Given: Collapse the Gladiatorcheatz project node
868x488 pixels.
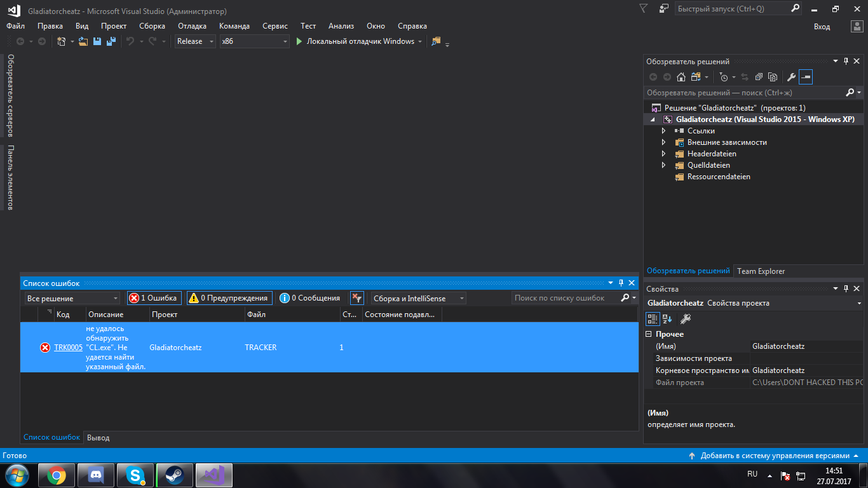Looking at the screenshot, I should [653, 119].
